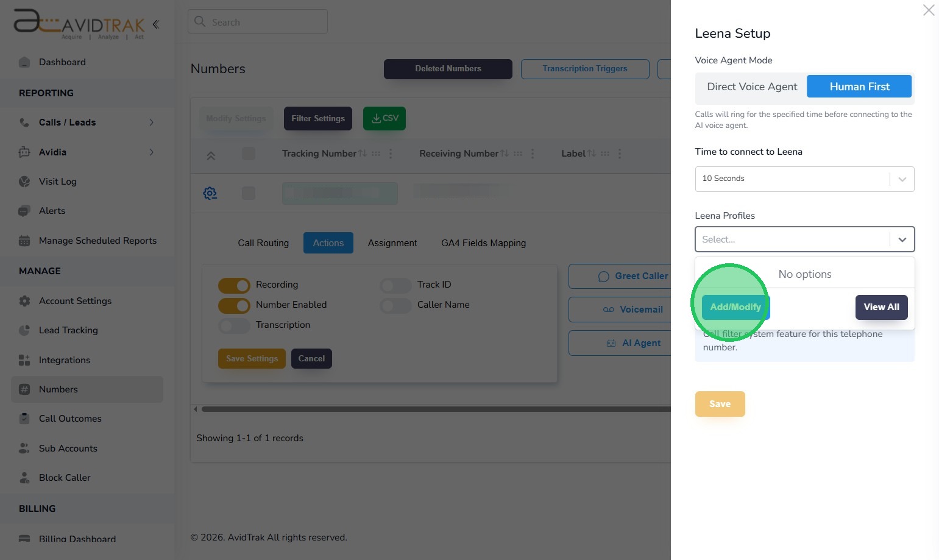Click the Save Settings button

(x=252, y=359)
